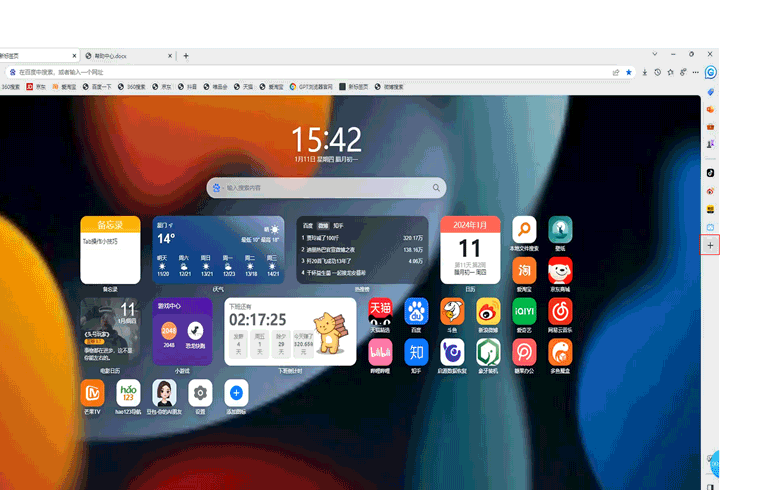Open the Weibo icon in the sidebar
This screenshot has width=768, height=490.
click(x=710, y=191)
